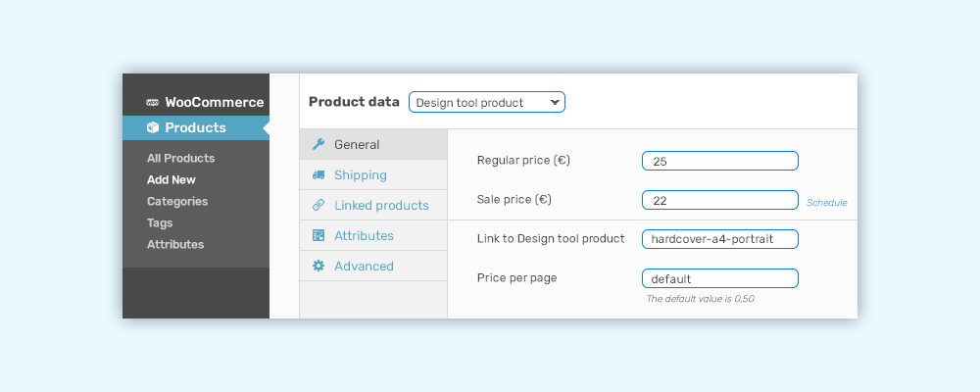Viewport: 980px width, 392px height.
Task: Click the Attributes table icon
Action: [x=318, y=236]
